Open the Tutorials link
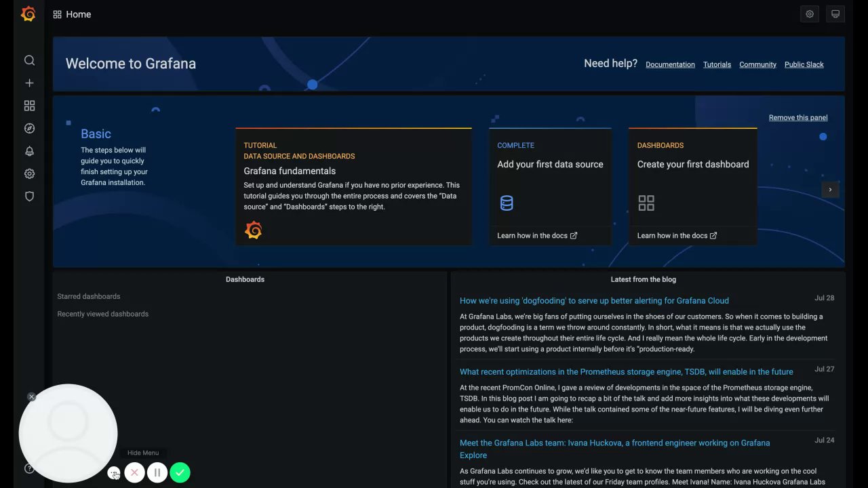This screenshot has width=868, height=488. click(717, 64)
